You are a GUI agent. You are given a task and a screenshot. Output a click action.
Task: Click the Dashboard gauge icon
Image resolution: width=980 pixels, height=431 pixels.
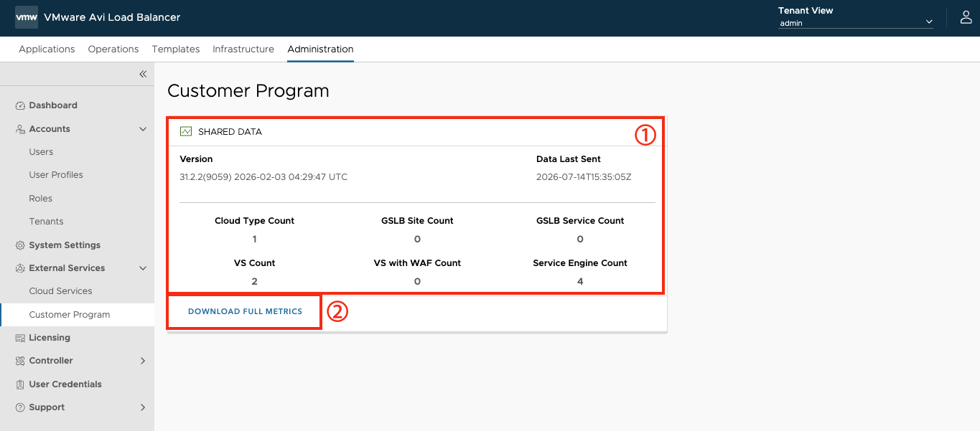pos(20,105)
